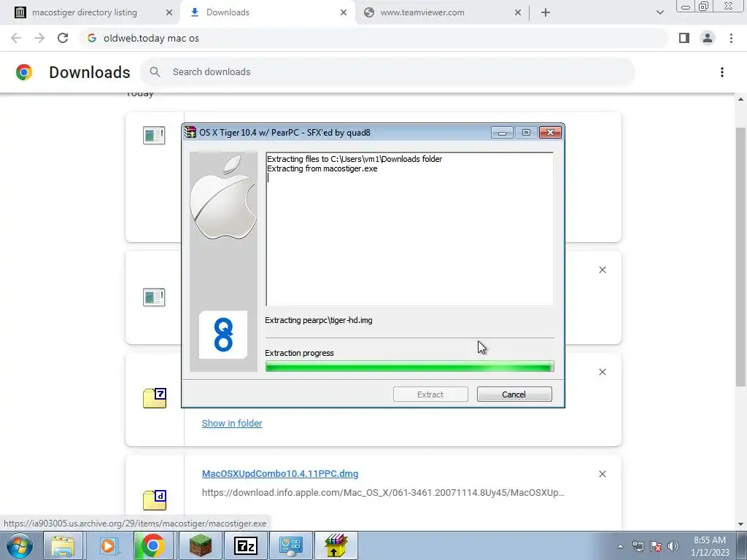This screenshot has height=560, width=747.
Task: Reload the current page
Action: click(x=63, y=38)
